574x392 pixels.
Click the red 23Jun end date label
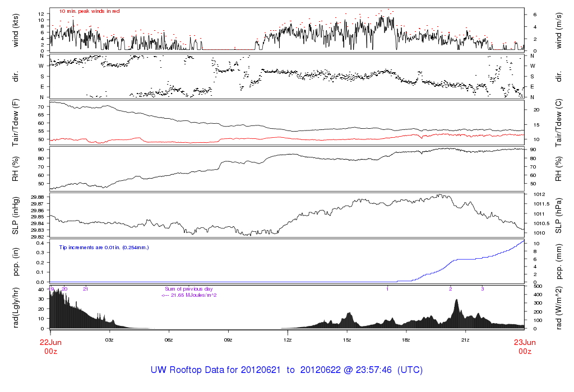click(x=524, y=342)
